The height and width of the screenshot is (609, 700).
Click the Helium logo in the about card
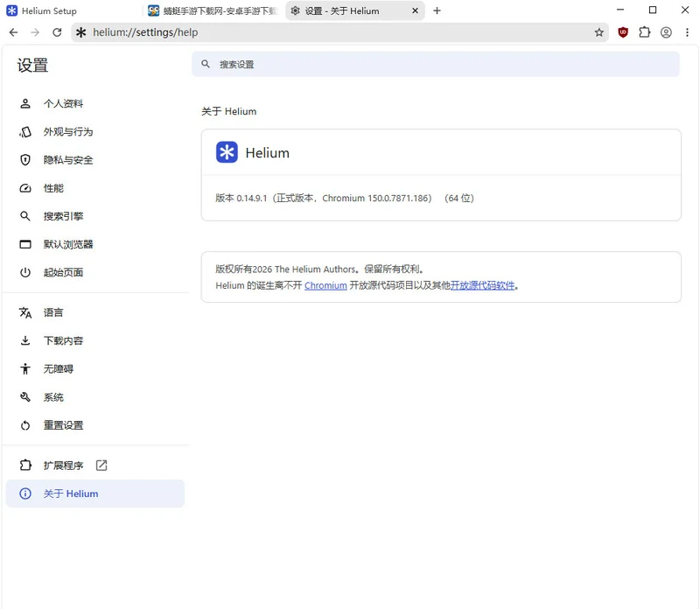tap(227, 152)
